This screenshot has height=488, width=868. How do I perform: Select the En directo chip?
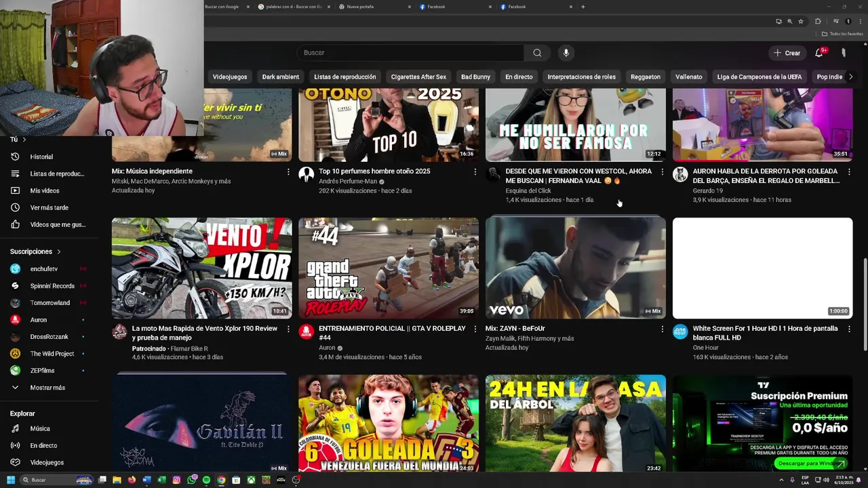[519, 77]
